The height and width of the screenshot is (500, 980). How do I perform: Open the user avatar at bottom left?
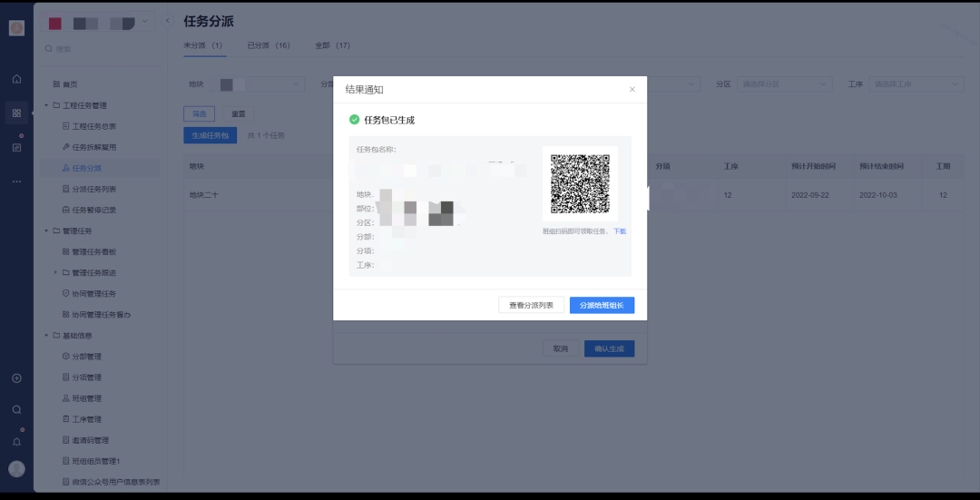click(17, 469)
